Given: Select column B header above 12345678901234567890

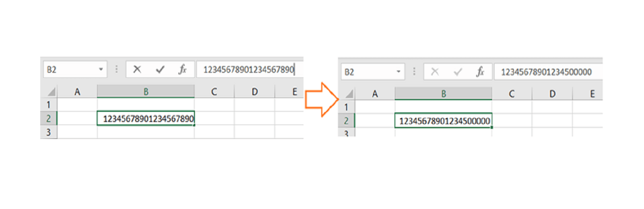Looking at the screenshot, I should [146, 92].
